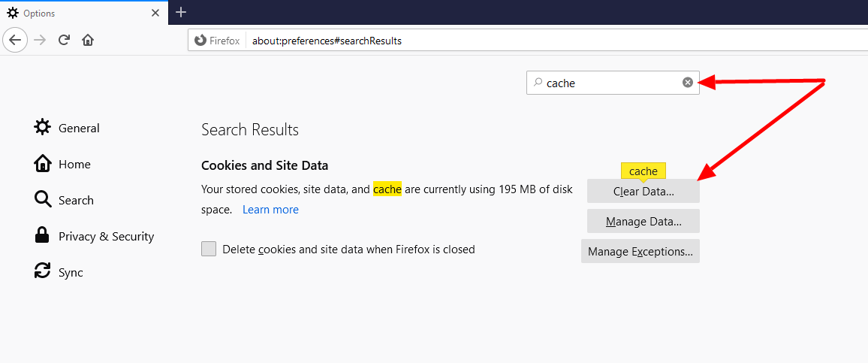This screenshot has height=363, width=868.
Task: Go to Sync preferences
Action: click(59, 272)
